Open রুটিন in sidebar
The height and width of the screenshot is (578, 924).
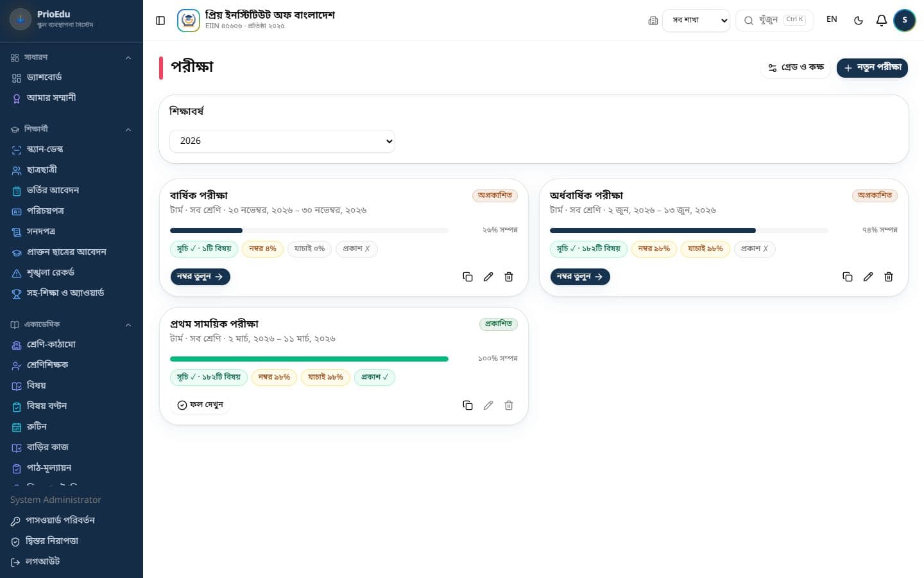click(71, 427)
